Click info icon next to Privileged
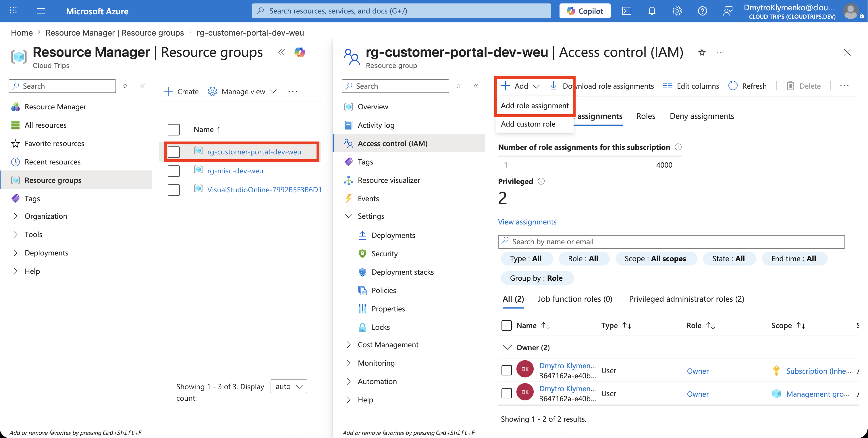Screen dimensions: 868x438 click(541, 181)
